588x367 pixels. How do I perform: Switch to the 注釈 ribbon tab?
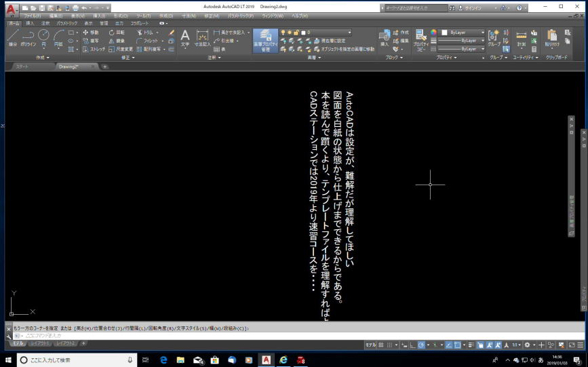(x=45, y=23)
